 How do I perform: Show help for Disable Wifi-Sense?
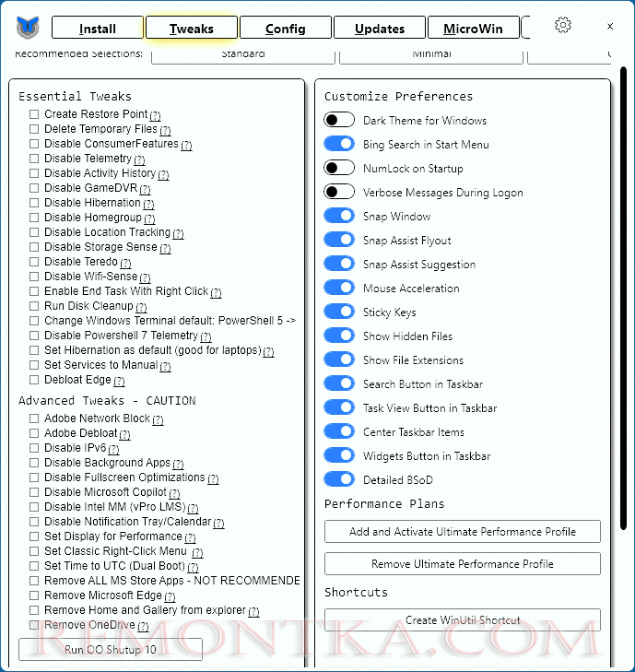click(x=145, y=277)
